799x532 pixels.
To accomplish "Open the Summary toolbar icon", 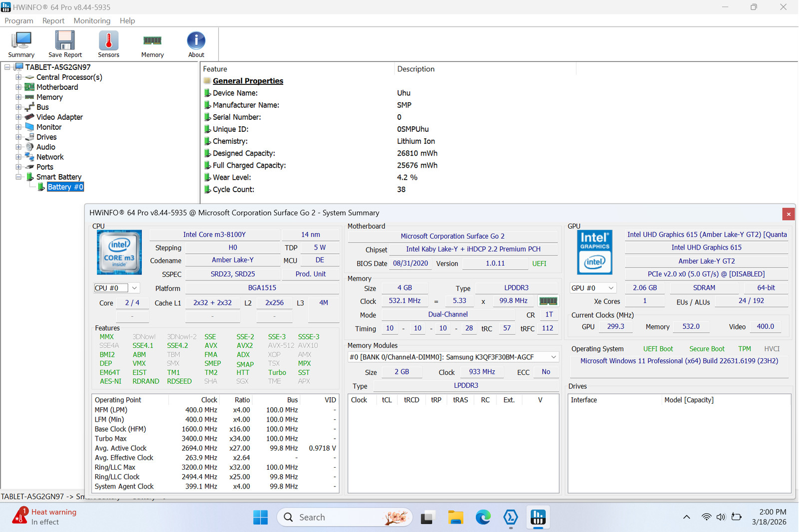I will click(21, 44).
